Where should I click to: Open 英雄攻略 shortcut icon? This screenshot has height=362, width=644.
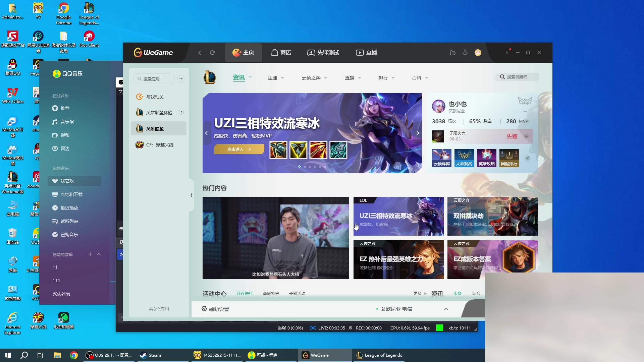[x=486, y=158]
